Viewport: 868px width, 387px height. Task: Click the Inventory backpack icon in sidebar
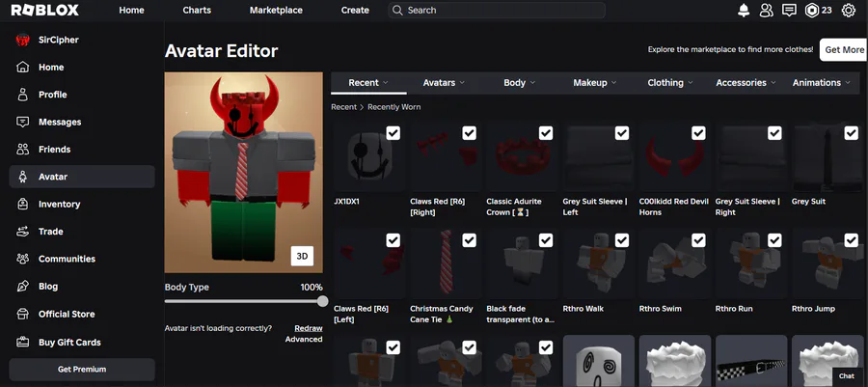coord(23,204)
